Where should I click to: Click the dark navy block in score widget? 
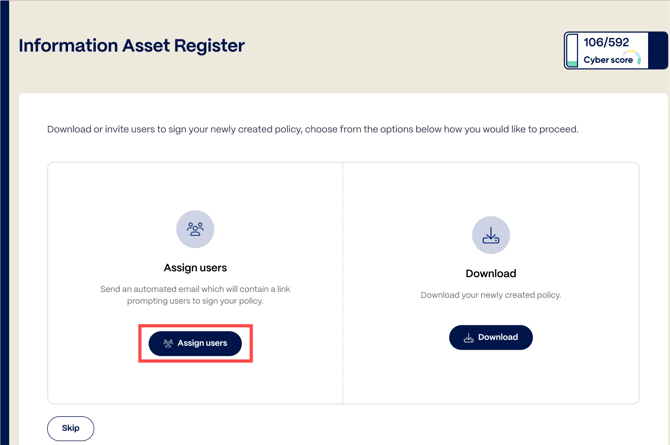click(x=657, y=51)
